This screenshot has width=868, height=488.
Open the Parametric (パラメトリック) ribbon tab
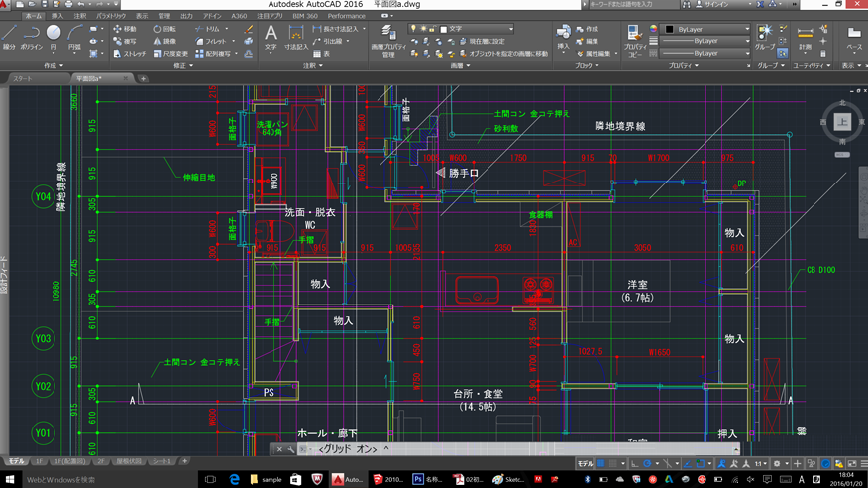click(111, 16)
